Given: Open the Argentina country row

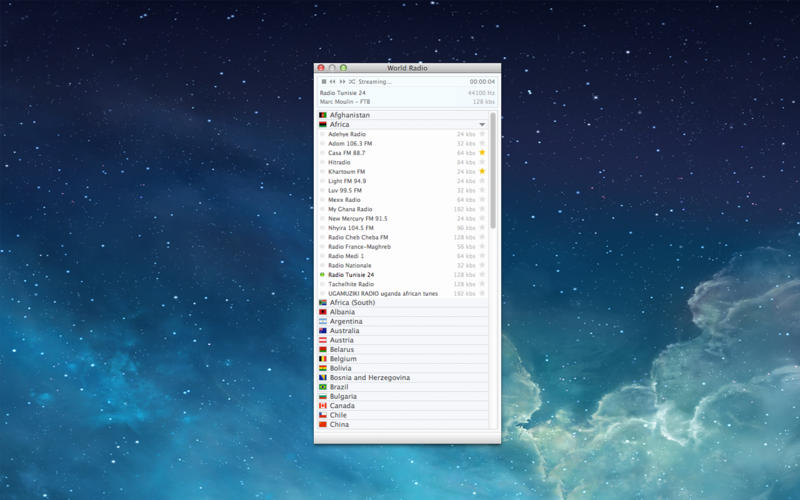Looking at the screenshot, I should pyautogui.click(x=346, y=322).
